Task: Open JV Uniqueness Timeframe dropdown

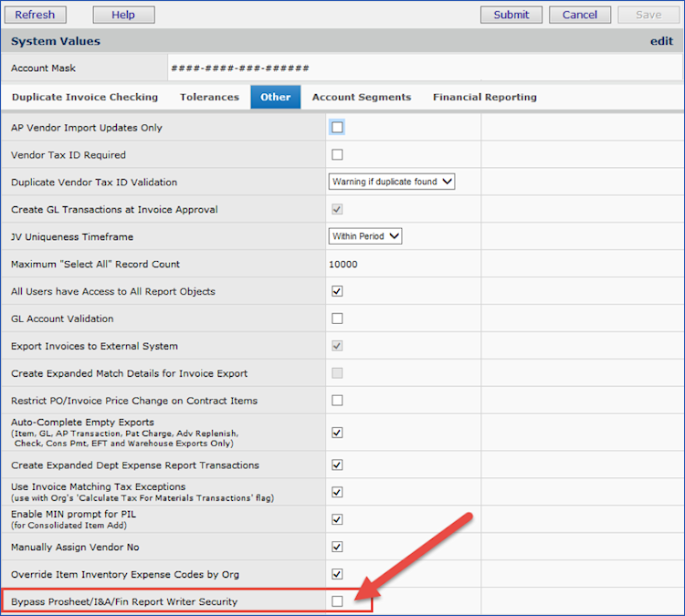Action: pos(365,236)
